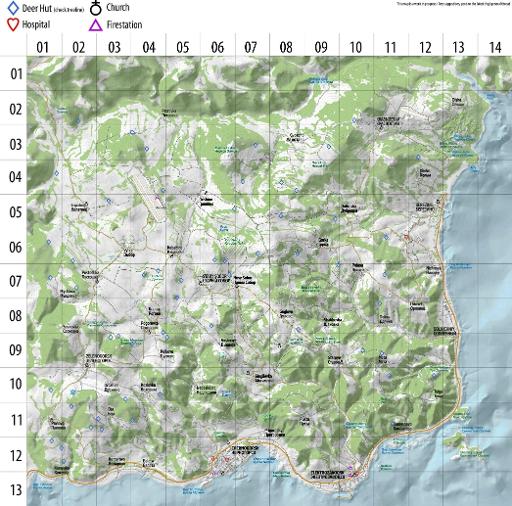This screenshot has width=512, height=506.
Task: Click column header 13 on the top grid axis
Action: coord(458,47)
